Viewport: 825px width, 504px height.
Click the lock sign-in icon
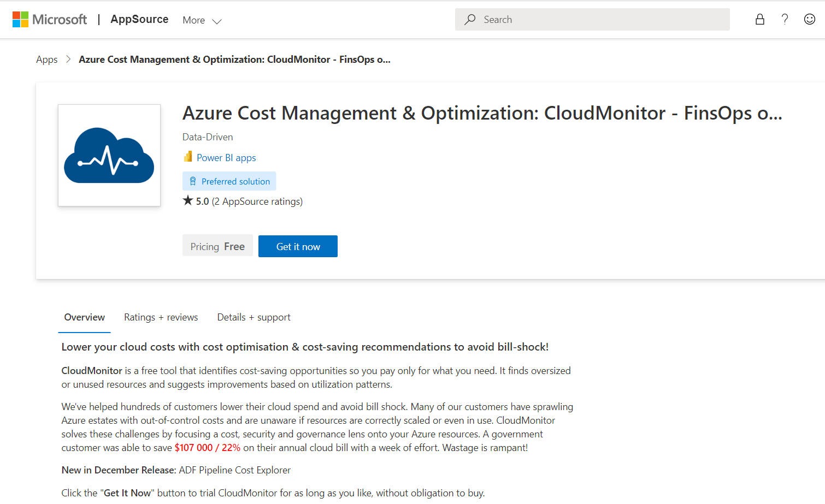pyautogui.click(x=760, y=20)
